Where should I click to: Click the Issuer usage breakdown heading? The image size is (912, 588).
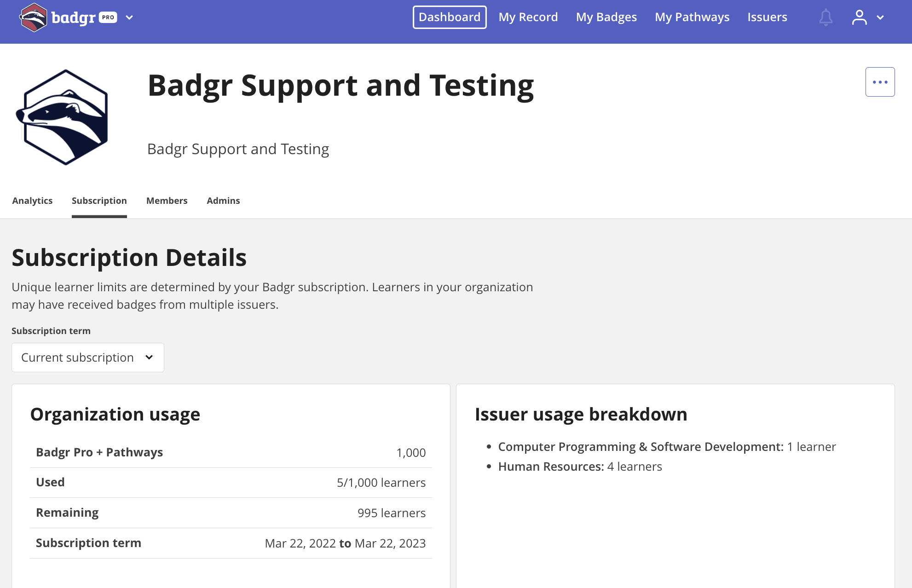pyautogui.click(x=581, y=414)
